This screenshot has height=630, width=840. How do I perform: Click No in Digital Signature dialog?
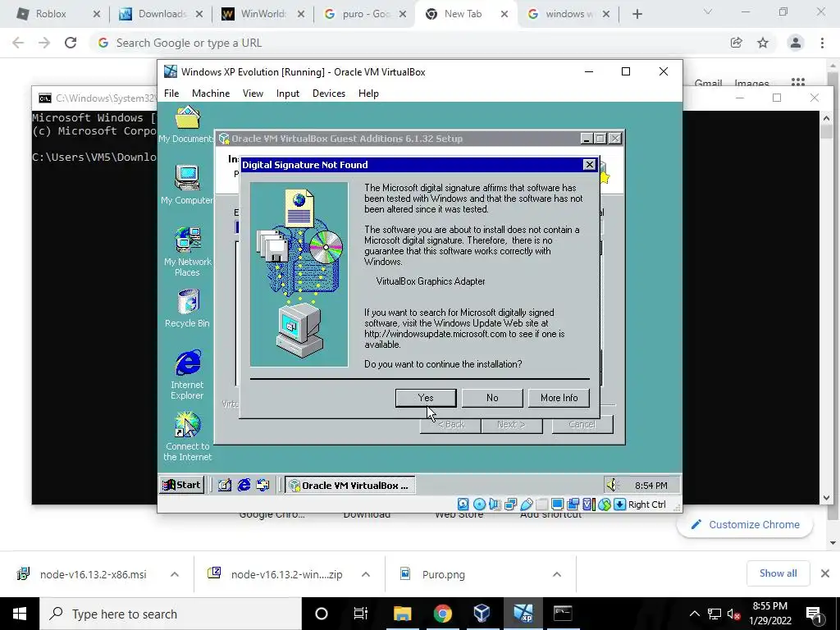point(492,398)
